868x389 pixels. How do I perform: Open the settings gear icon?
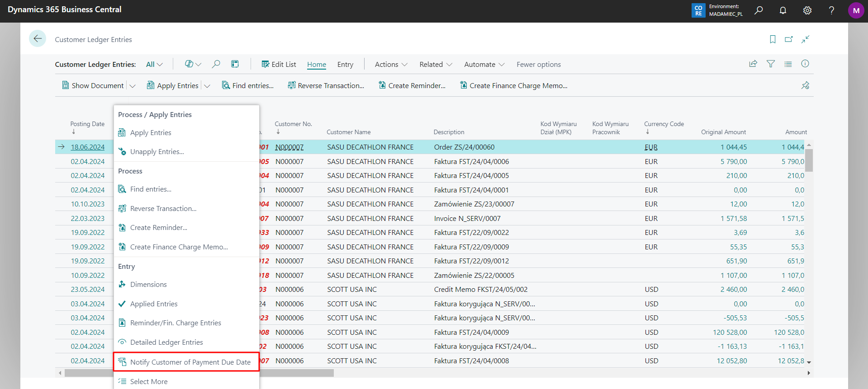[807, 10]
